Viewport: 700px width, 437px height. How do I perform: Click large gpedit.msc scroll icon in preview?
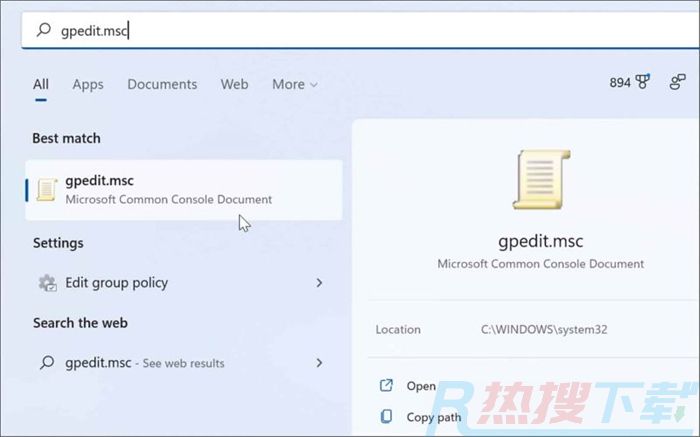pyautogui.click(x=541, y=179)
